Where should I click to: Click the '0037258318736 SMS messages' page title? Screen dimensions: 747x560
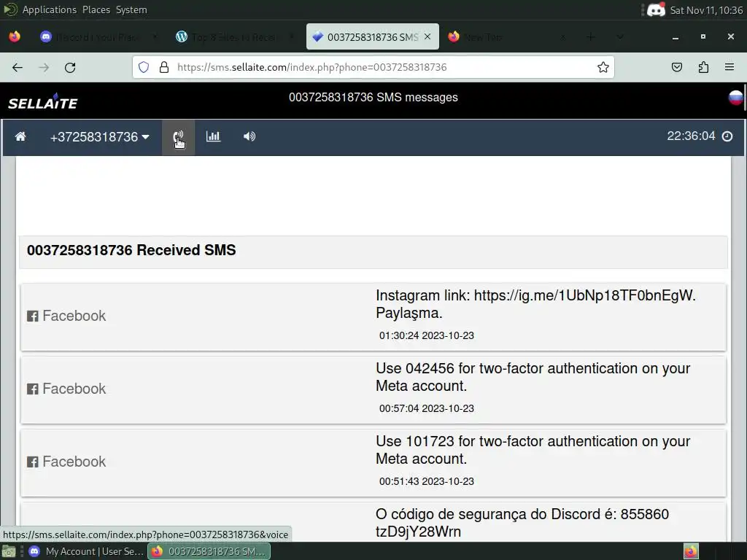373,97
